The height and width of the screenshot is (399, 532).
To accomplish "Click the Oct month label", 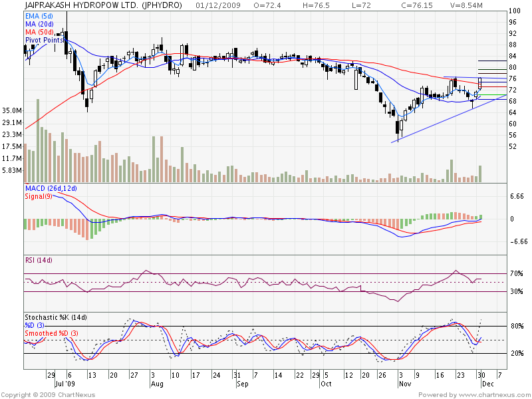I will pos(326,384).
